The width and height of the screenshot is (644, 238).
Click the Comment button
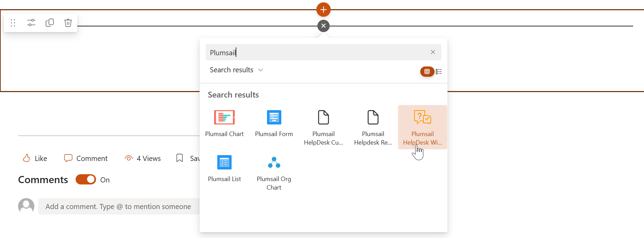86,158
